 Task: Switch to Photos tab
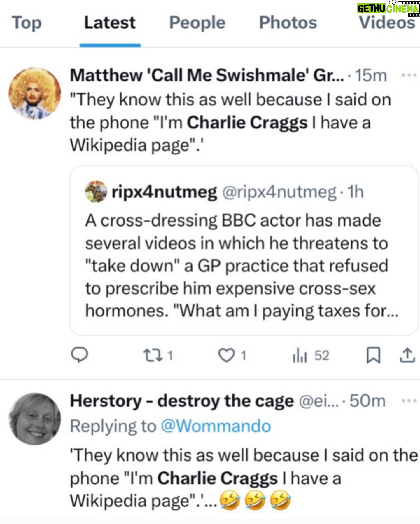pyautogui.click(x=288, y=23)
